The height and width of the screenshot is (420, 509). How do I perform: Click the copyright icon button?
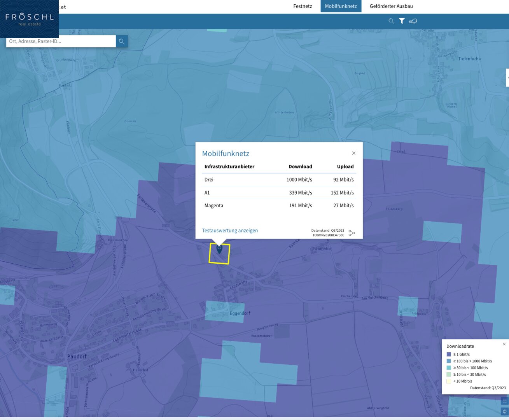pyautogui.click(x=504, y=411)
